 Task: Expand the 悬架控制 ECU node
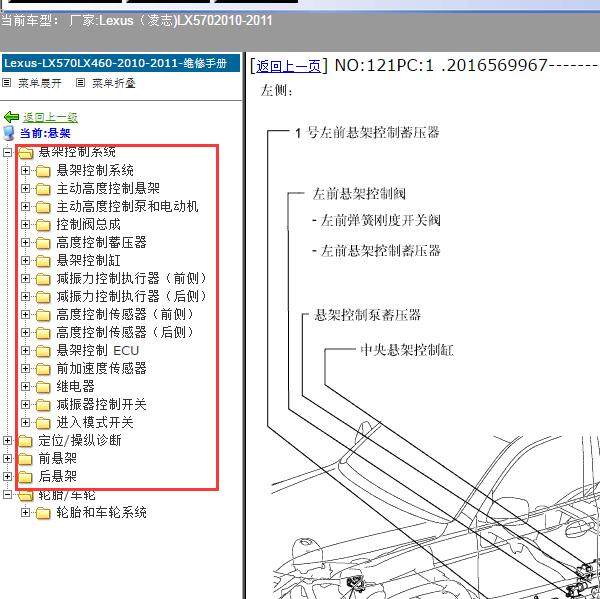(x=25, y=350)
